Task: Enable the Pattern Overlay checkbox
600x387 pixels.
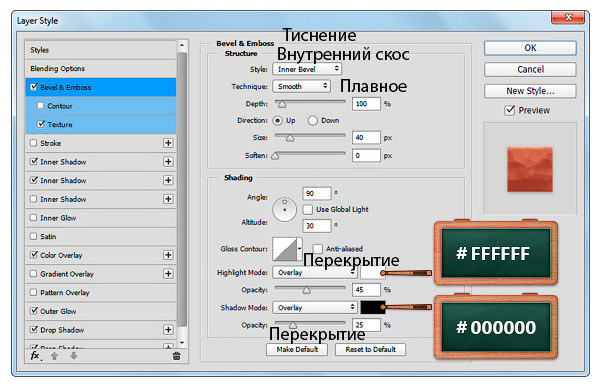Action: 34,292
